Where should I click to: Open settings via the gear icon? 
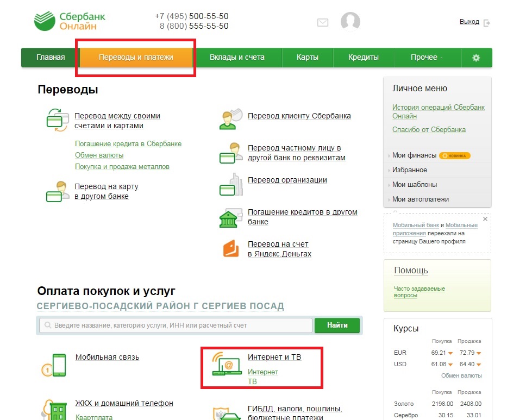pyautogui.click(x=476, y=58)
